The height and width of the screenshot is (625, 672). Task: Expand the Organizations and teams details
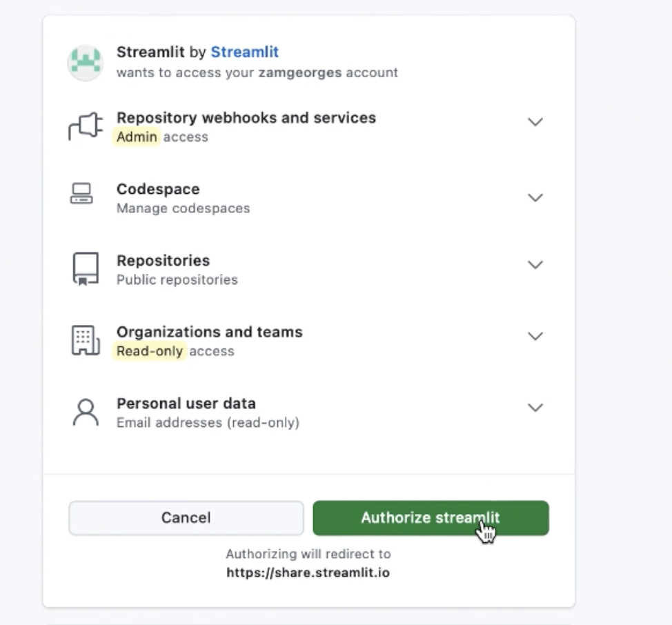[x=535, y=337]
